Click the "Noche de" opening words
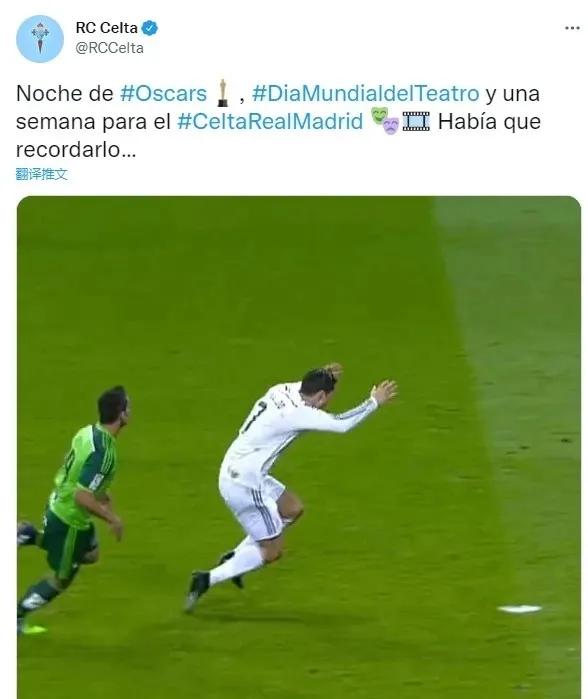This screenshot has height=699, width=588. point(65,94)
